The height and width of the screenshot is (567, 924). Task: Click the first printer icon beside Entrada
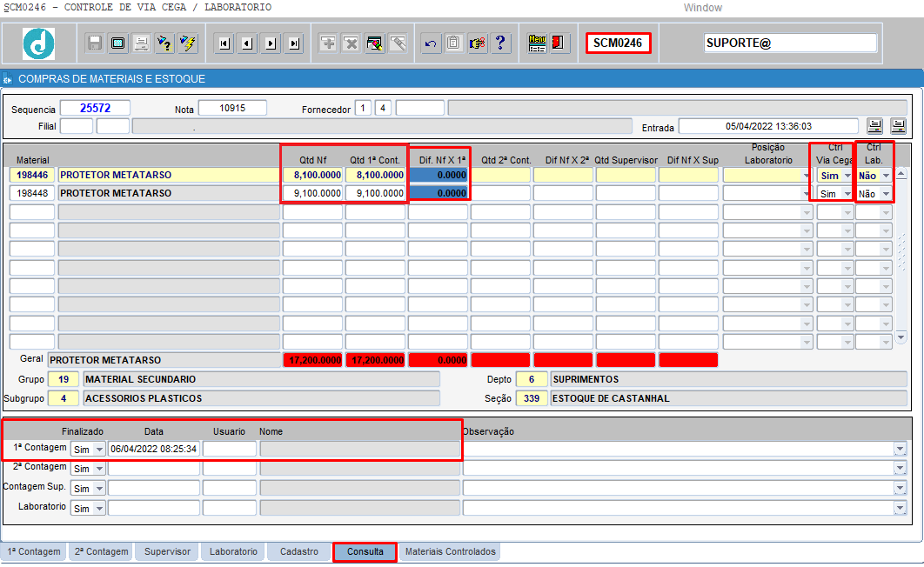click(x=875, y=126)
